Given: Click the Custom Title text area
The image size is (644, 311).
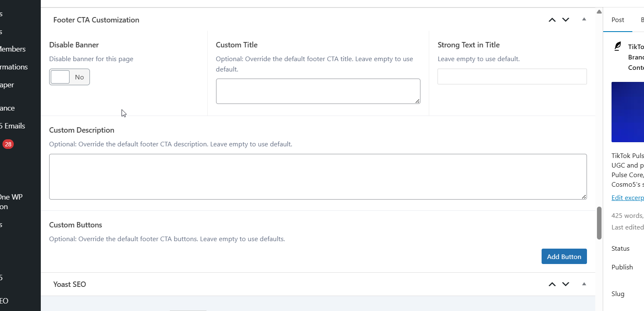Looking at the screenshot, I should [x=318, y=91].
